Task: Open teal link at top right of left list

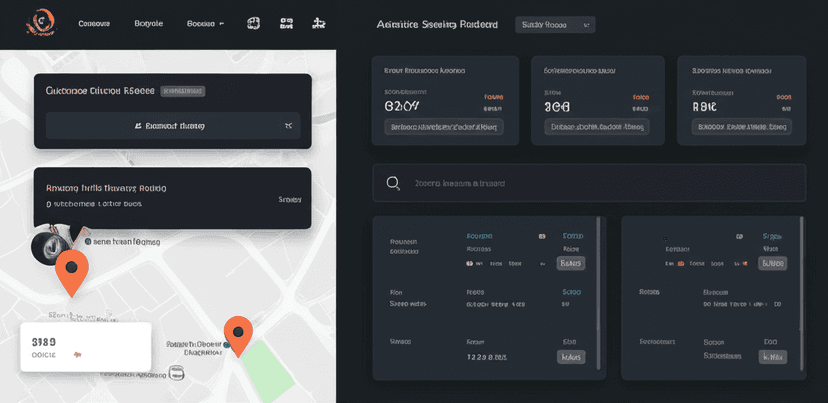Action: (x=573, y=236)
